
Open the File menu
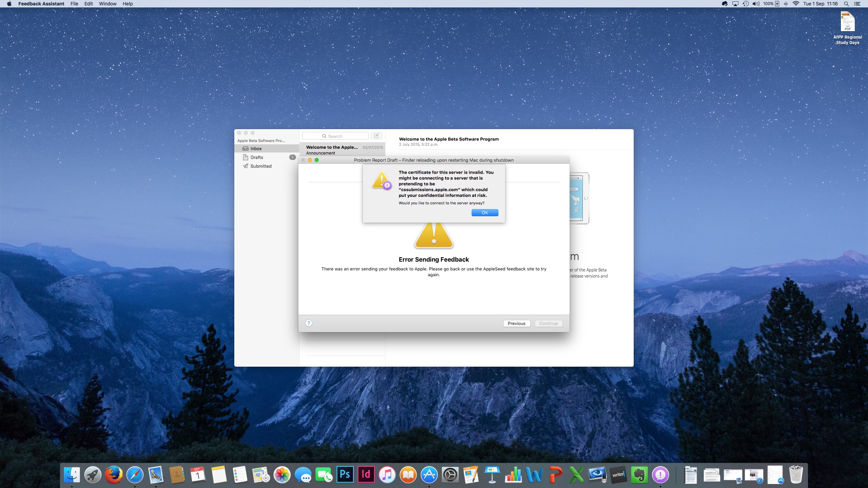coord(74,4)
